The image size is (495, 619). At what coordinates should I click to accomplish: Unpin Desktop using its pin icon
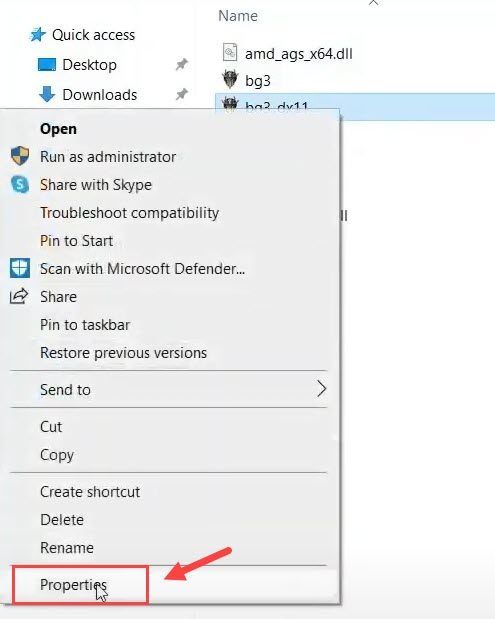pyautogui.click(x=182, y=64)
